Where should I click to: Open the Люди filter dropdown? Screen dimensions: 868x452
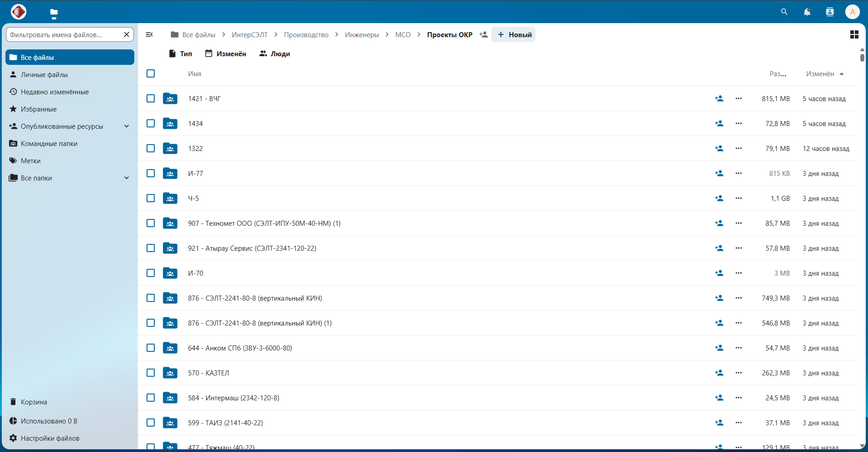coord(275,53)
